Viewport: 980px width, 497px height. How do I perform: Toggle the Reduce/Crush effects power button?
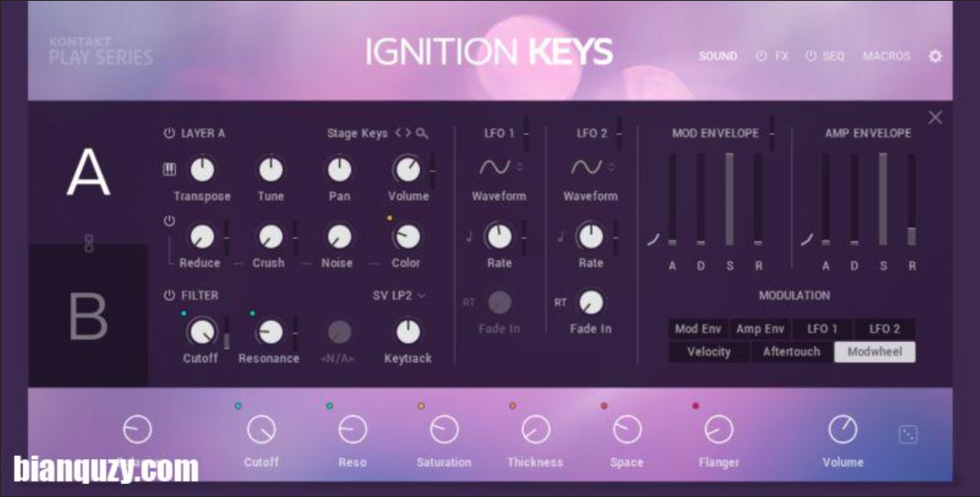tap(169, 221)
